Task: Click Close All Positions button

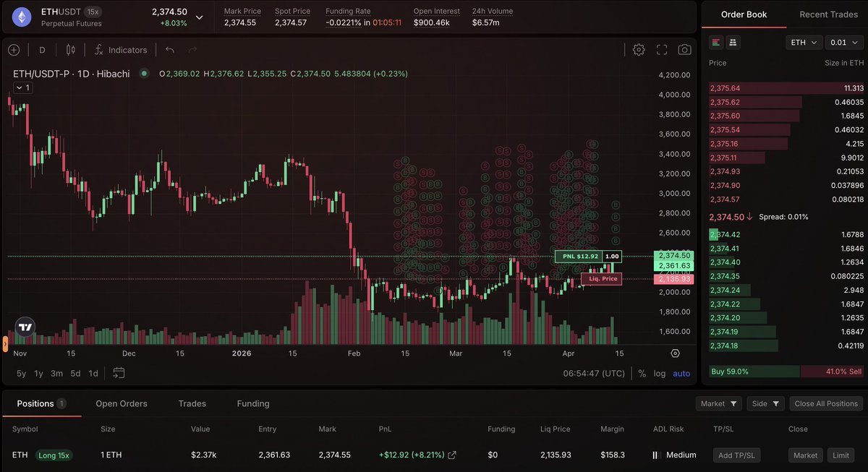Action: coord(827,404)
